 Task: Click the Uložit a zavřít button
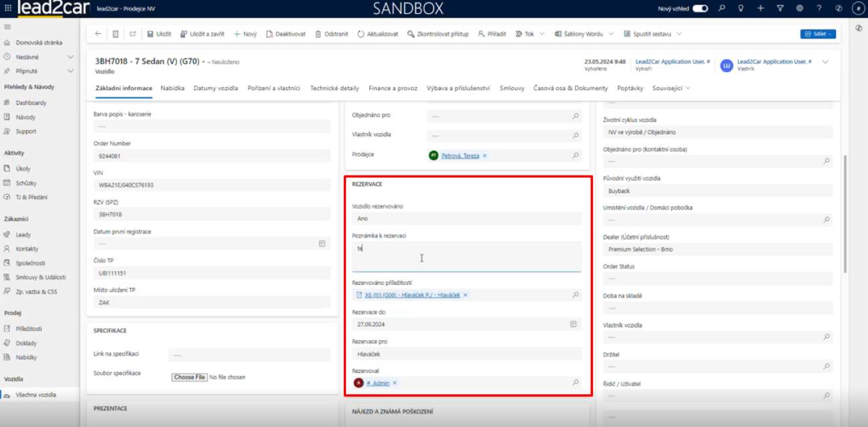pos(202,34)
